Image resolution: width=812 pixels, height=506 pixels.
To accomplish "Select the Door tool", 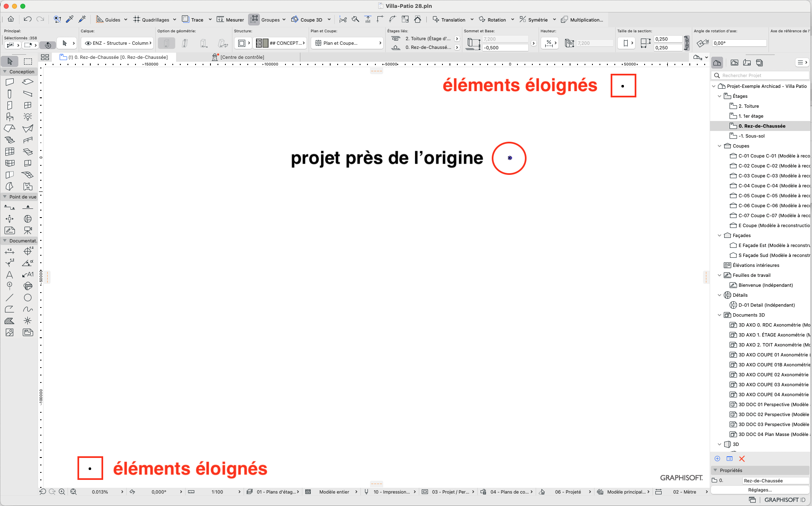I will click(10, 105).
